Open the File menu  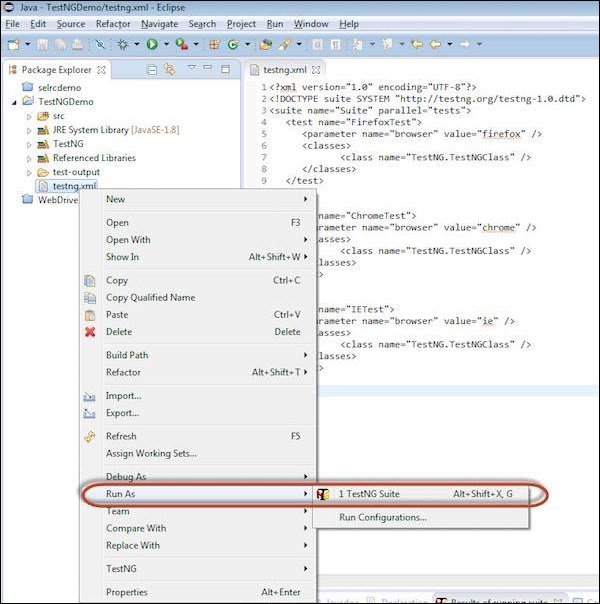(x=12, y=24)
